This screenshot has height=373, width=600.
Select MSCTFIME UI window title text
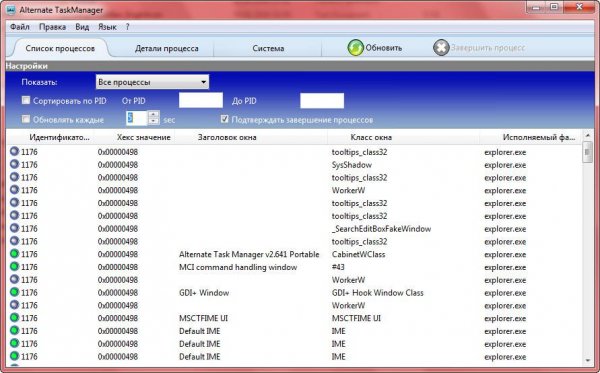[x=204, y=318]
